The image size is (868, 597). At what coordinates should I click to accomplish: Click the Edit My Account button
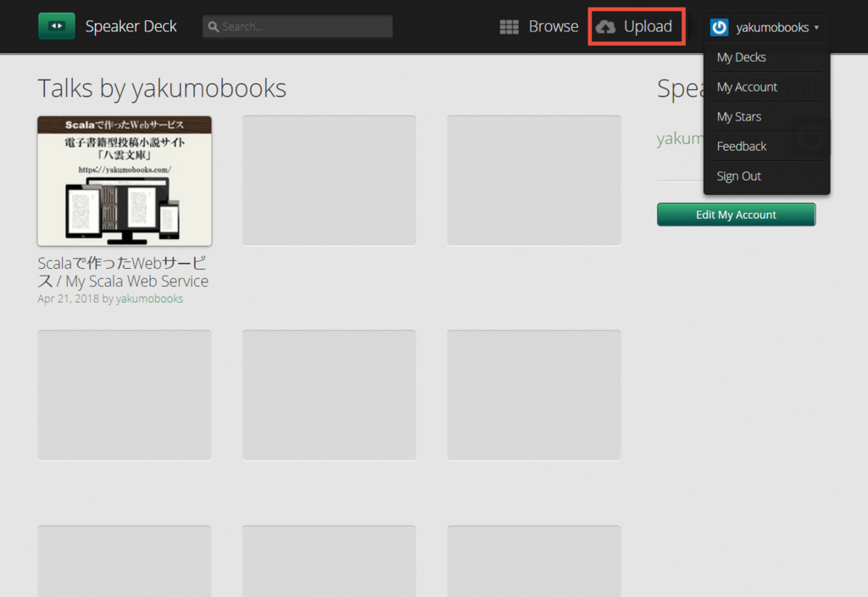tap(737, 215)
